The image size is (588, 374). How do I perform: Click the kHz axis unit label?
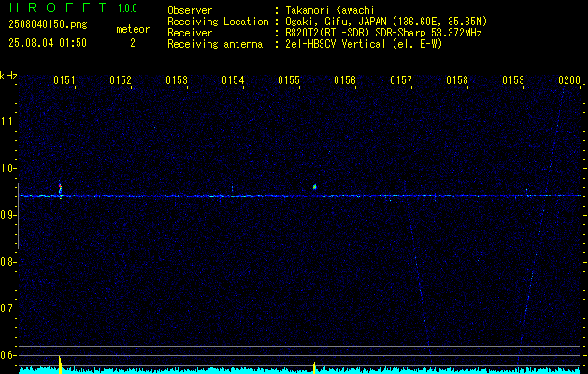pyautogui.click(x=8, y=76)
